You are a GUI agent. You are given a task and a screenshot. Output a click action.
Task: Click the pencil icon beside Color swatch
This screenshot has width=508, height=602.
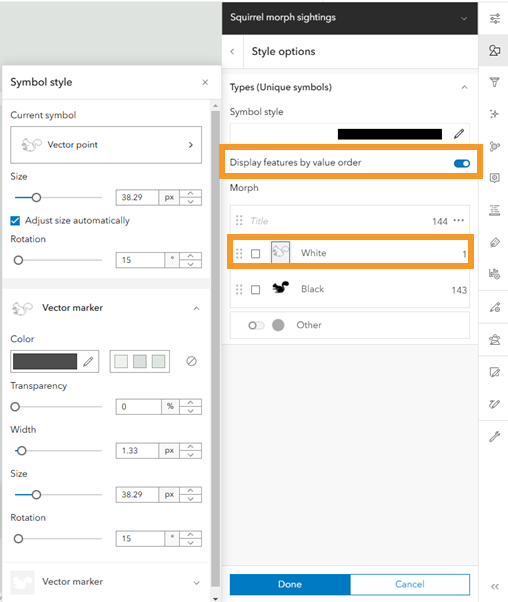click(88, 361)
